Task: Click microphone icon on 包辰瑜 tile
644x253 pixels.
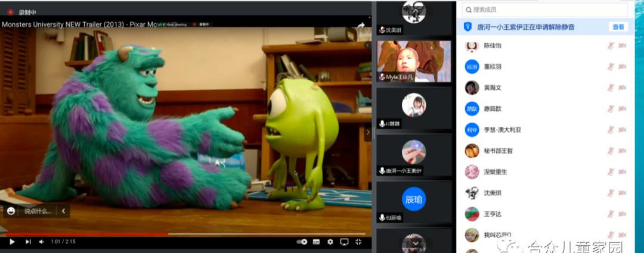Action: click(x=382, y=218)
